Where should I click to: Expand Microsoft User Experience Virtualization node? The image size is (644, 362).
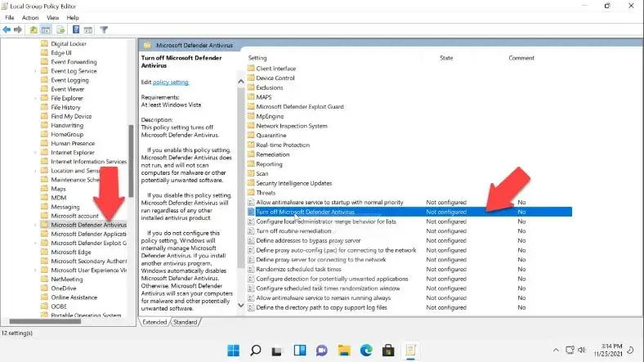pyautogui.click(x=36, y=270)
